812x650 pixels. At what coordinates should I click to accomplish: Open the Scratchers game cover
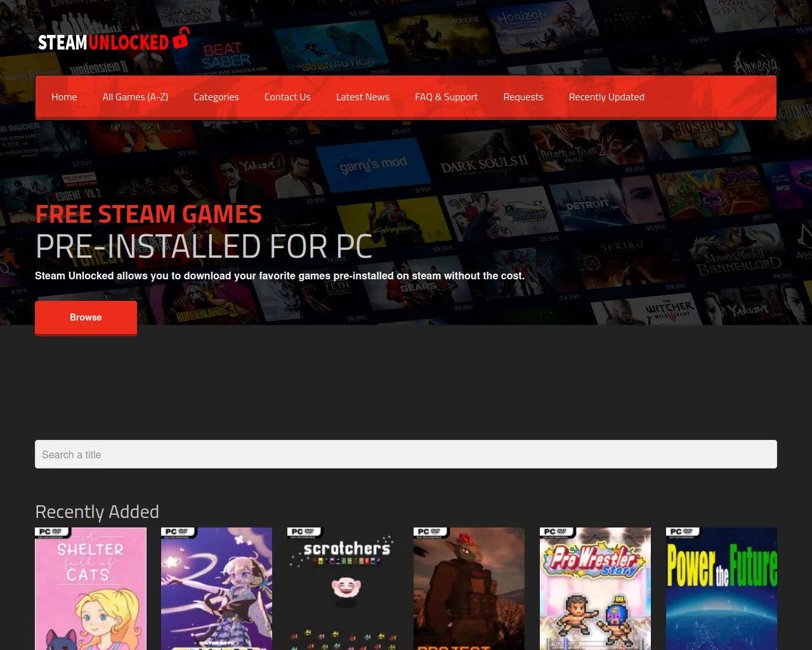(343, 588)
